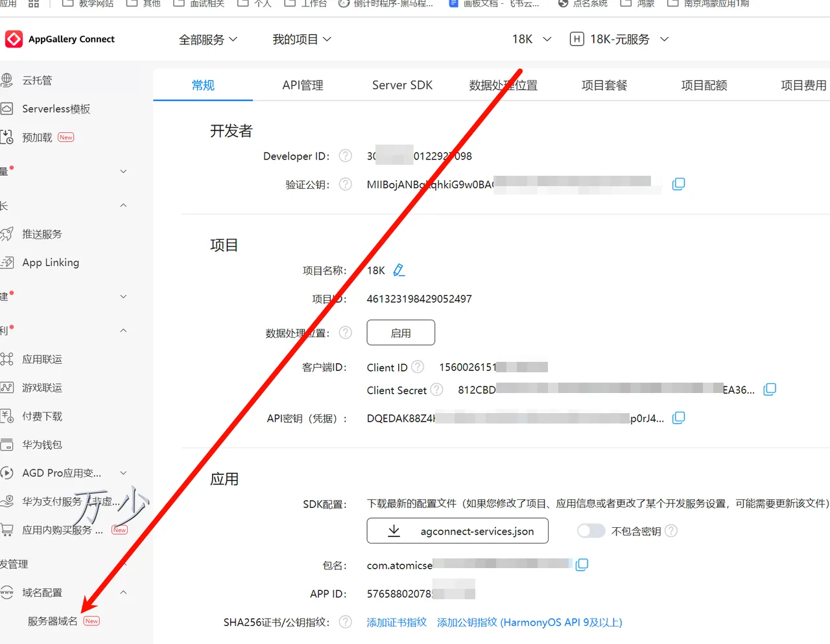Screen dimensions: 830x644
Task: Show help for Client ID
Action: [x=418, y=367]
